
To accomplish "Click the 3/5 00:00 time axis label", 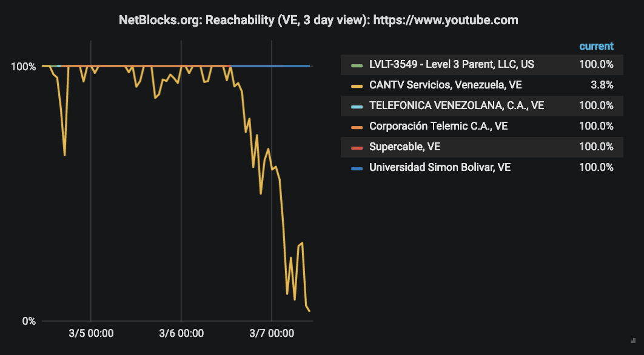I will tap(91, 333).
